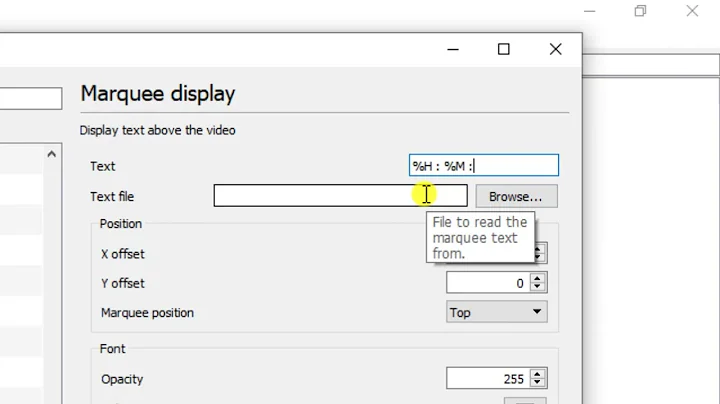Click the Font group label
The image size is (720, 404).
click(112, 348)
